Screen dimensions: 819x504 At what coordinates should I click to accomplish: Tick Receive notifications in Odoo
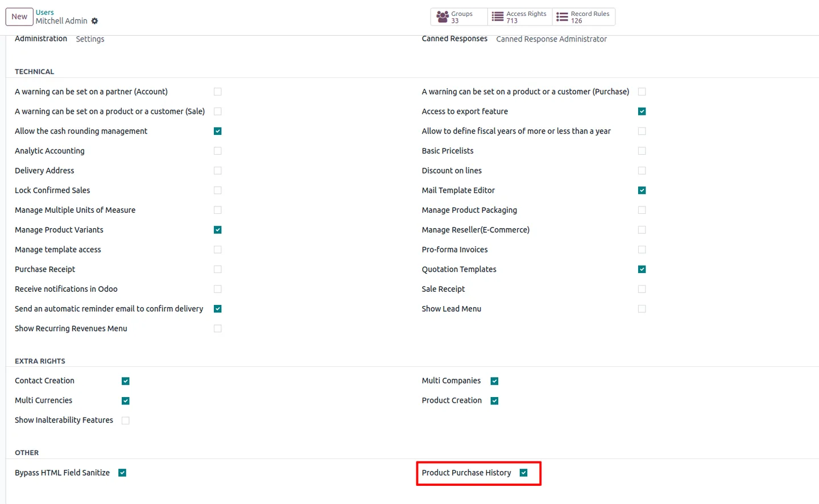coord(218,289)
